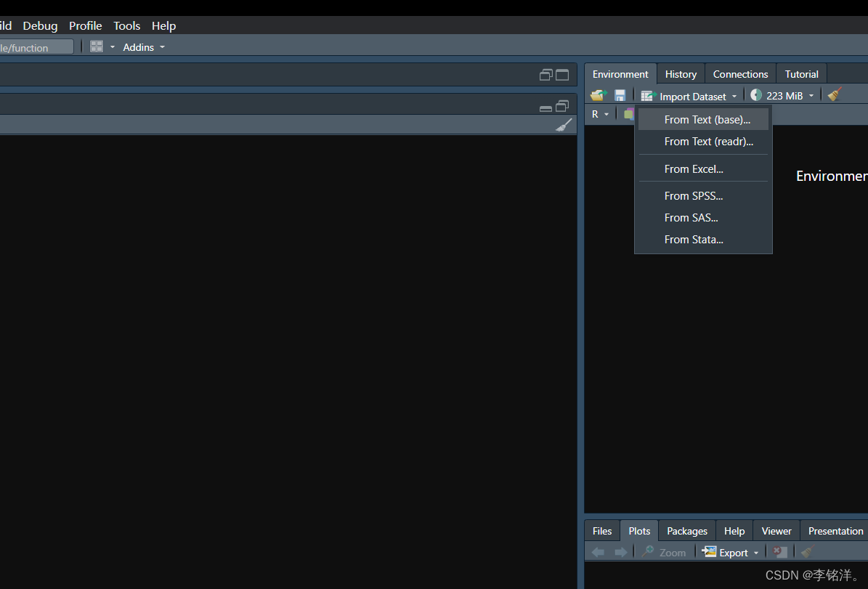Choose From Text (base)... option

(x=703, y=120)
